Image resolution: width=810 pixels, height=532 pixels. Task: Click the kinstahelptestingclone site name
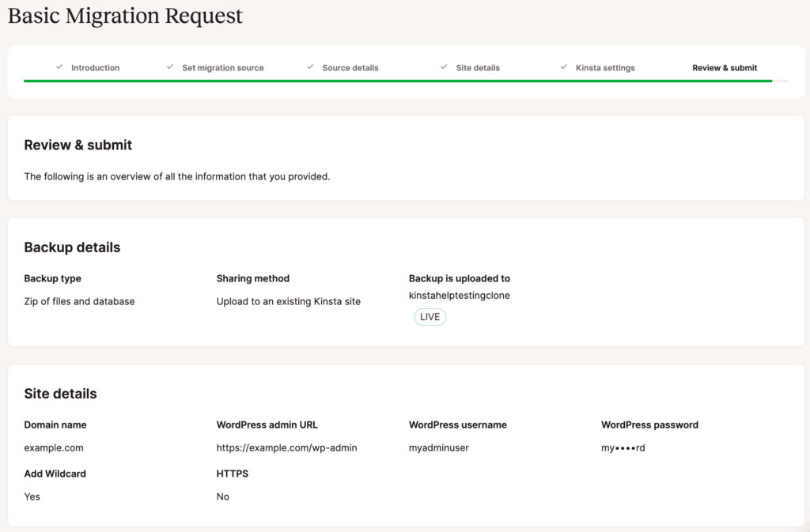click(459, 296)
